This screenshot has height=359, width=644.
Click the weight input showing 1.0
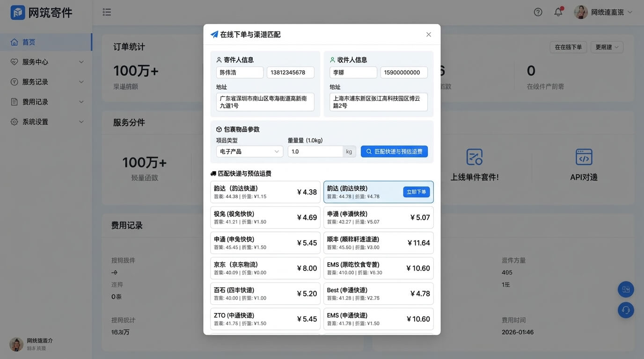(x=315, y=151)
